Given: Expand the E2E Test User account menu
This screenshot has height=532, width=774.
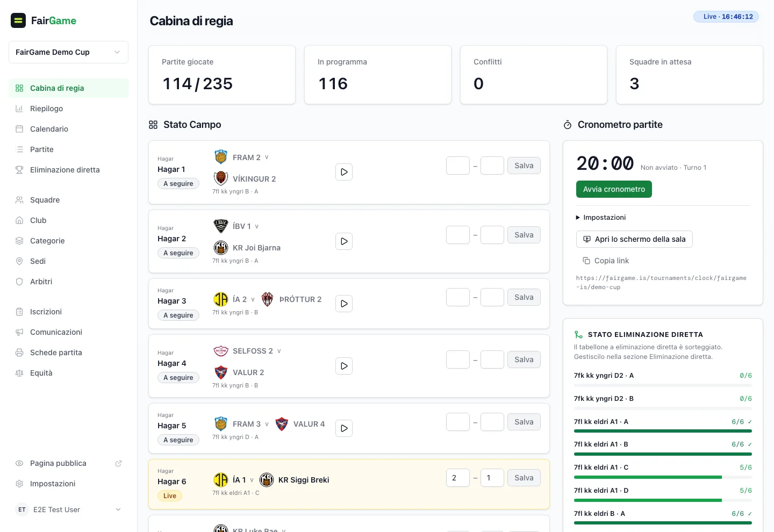Looking at the screenshot, I should coord(68,509).
